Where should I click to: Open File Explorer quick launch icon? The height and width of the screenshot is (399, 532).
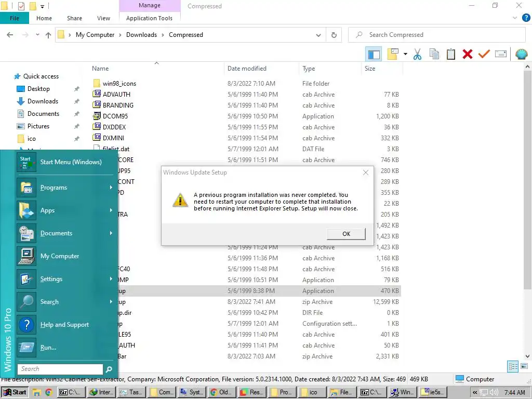[37, 392]
